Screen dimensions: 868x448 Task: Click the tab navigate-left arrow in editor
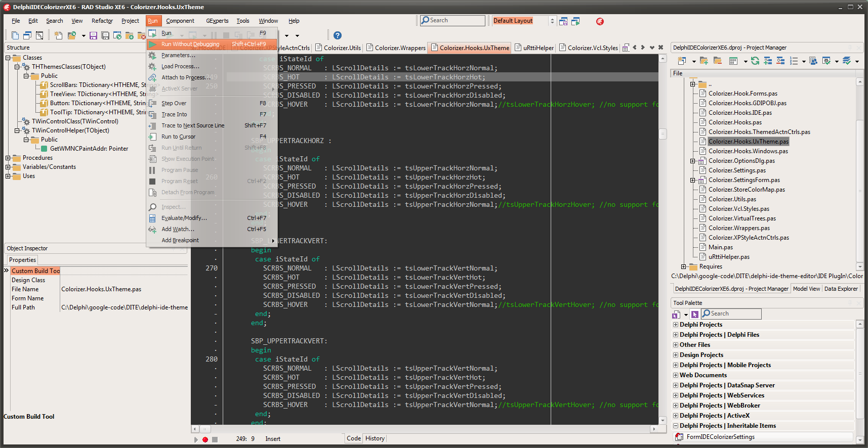pyautogui.click(x=635, y=48)
